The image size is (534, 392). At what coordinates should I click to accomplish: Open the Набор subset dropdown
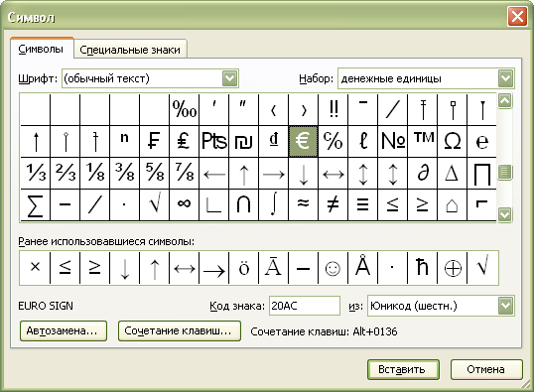pyautogui.click(x=506, y=78)
